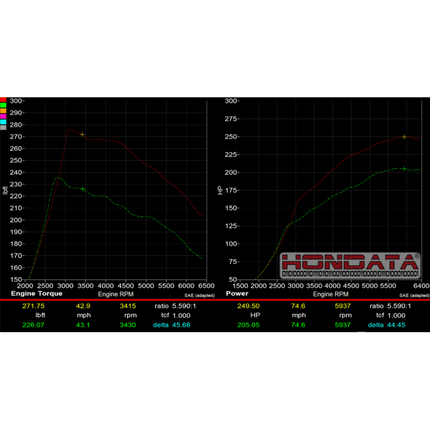Click Engine RPM axis label under power graph
The height and width of the screenshot is (430, 430).
331,294
